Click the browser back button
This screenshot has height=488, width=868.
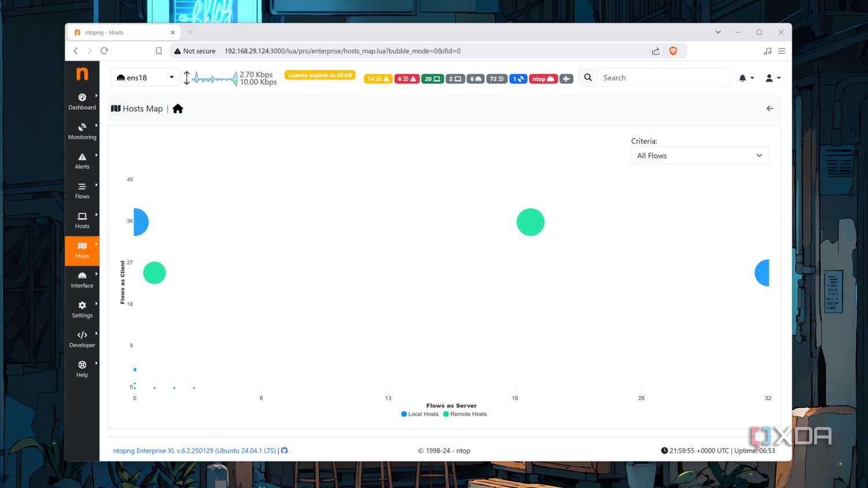tap(76, 51)
